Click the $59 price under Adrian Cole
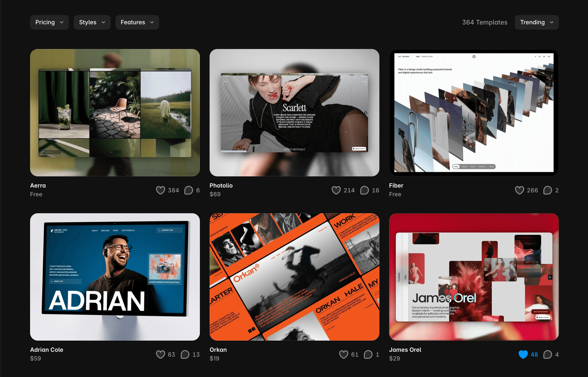The width and height of the screenshot is (588, 377). click(x=35, y=358)
